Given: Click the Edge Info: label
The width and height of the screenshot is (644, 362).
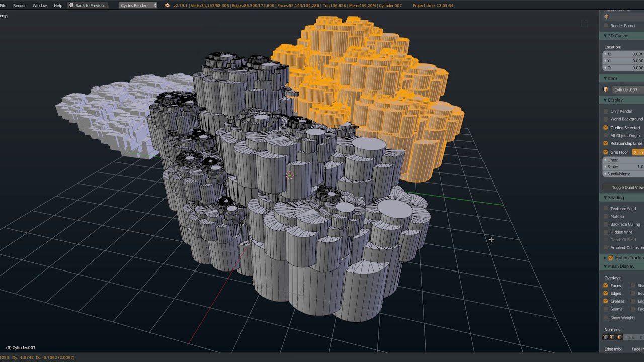Looking at the screenshot, I should (613, 349).
